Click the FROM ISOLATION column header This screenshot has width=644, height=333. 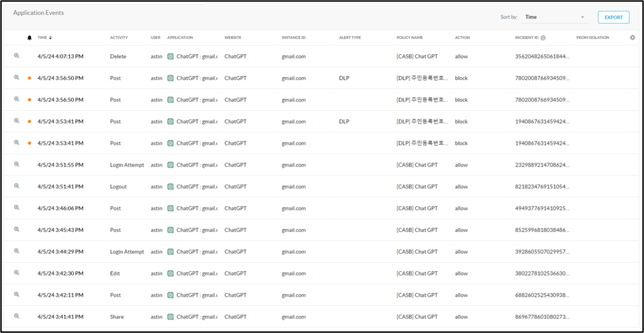(x=593, y=38)
